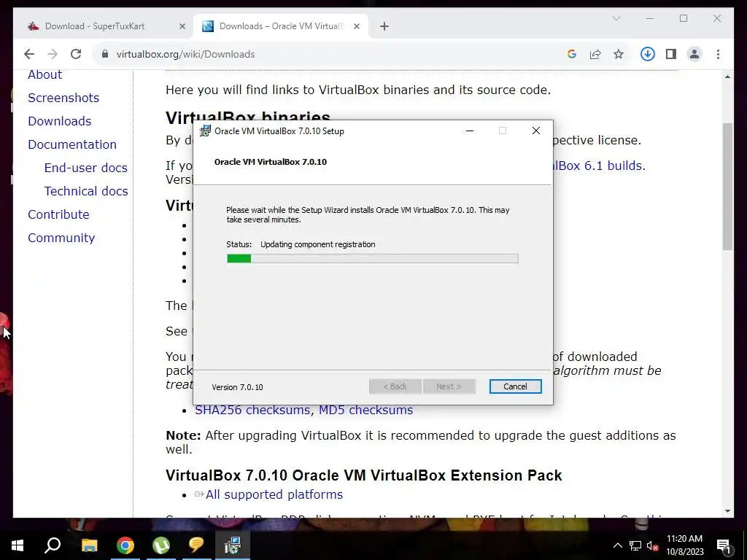Click the VirtualBox installer taskbar icon

click(233, 545)
